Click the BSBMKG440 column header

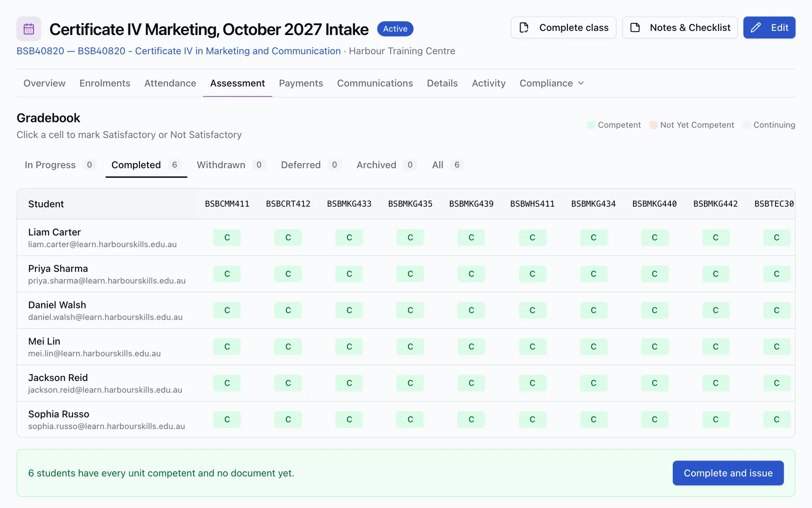click(654, 204)
